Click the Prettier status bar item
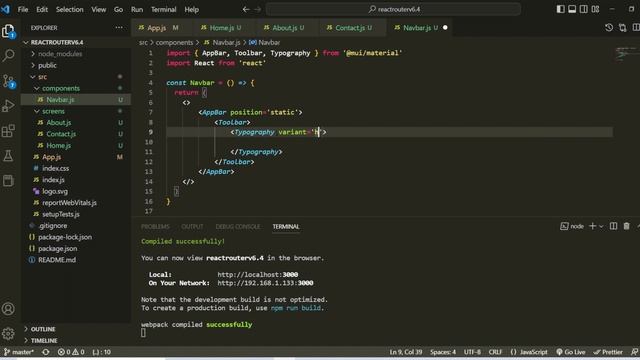The image size is (640, 360). point(608,352)
